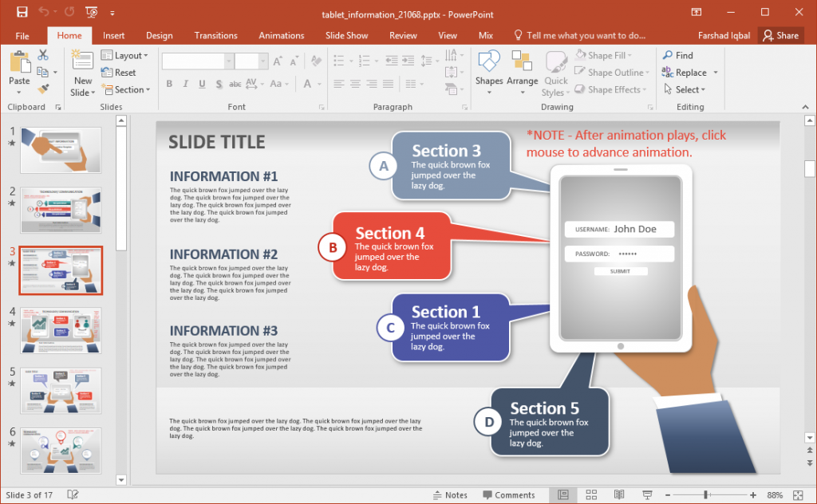Switch to Slide Sorter view icon
The height and width of the screenshot is (504, 817).
pos(591,494)
